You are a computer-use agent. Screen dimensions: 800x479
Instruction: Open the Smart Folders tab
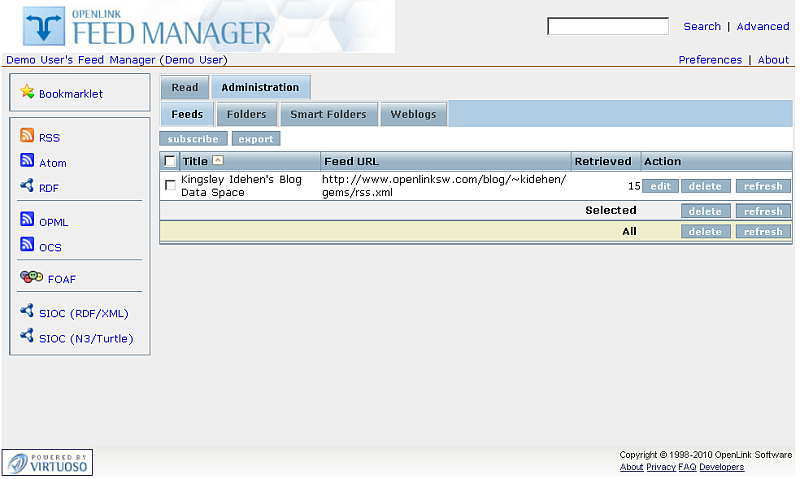click(x=328, y=114)
